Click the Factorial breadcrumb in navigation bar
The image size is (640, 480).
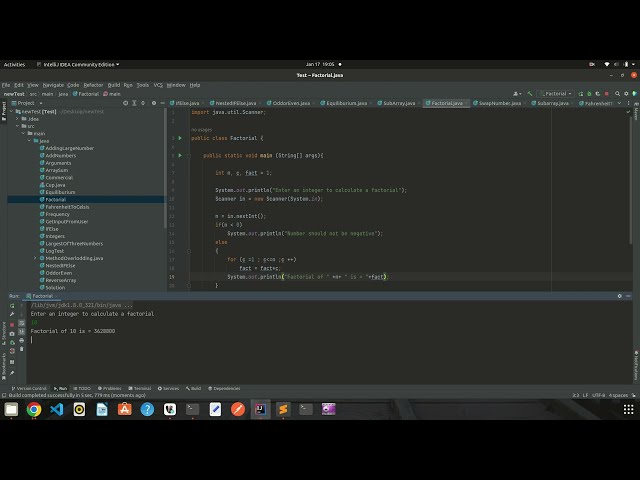click(x=86, y=94)
